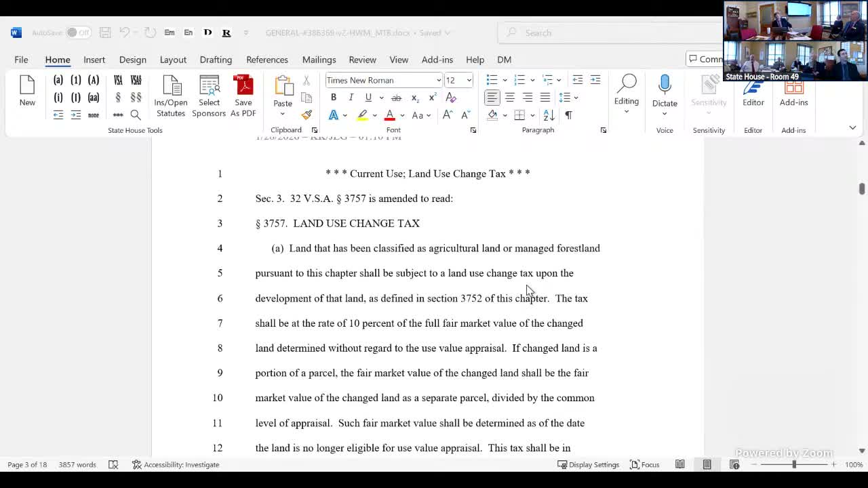
Task: Click the Dictate microphone icon
Action: (665, 87)
